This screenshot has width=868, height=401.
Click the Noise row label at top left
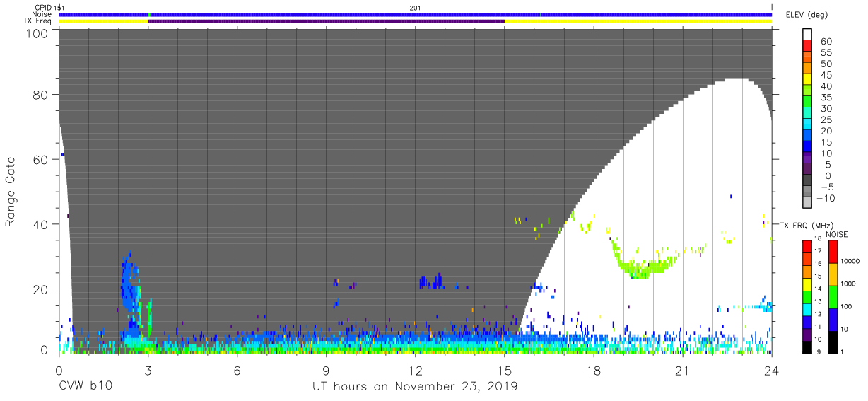coord(42,14)
